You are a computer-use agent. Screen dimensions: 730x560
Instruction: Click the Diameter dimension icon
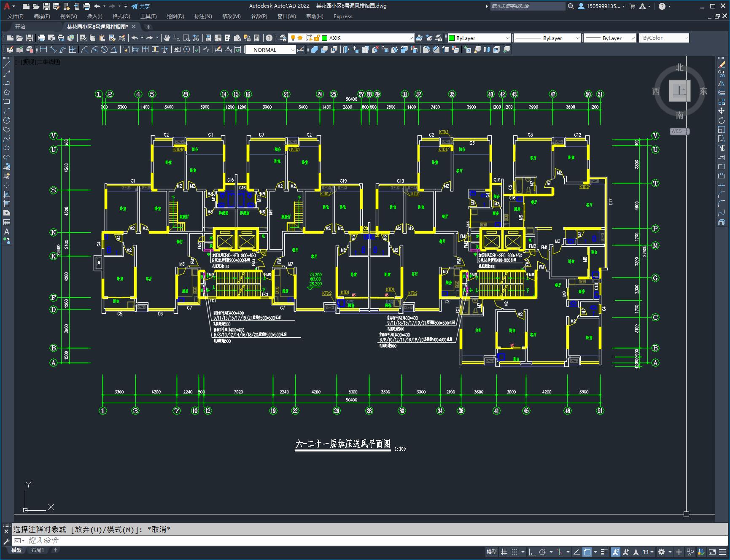[104, 49]
